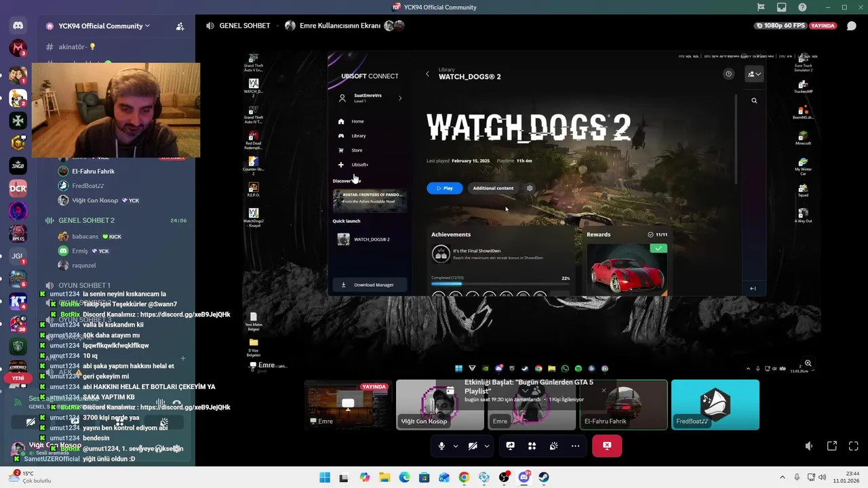Open the 3NGØ server icon

[18, 165]
